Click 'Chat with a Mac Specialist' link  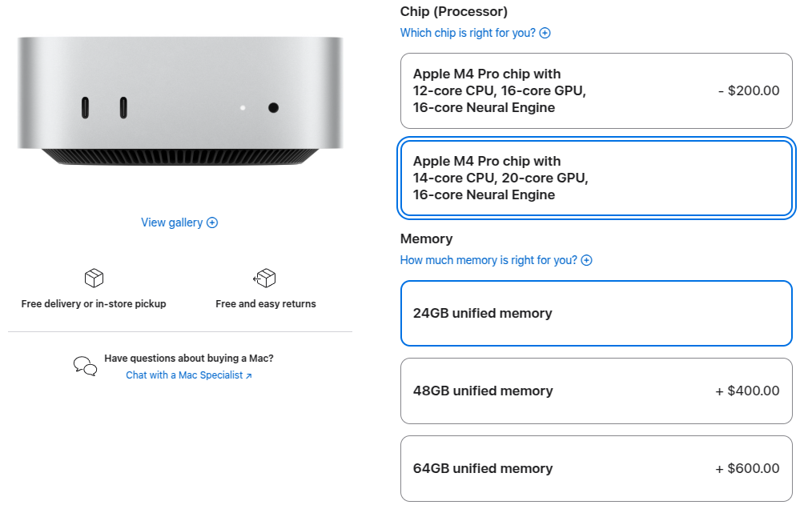(188, 375)
